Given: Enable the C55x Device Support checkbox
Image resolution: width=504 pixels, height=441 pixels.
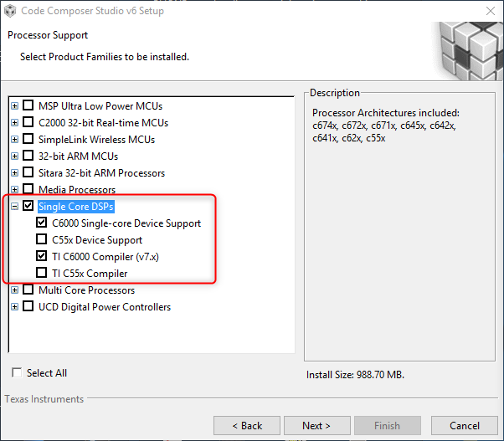Looking at the screenshot, I should tap(42, 239).
